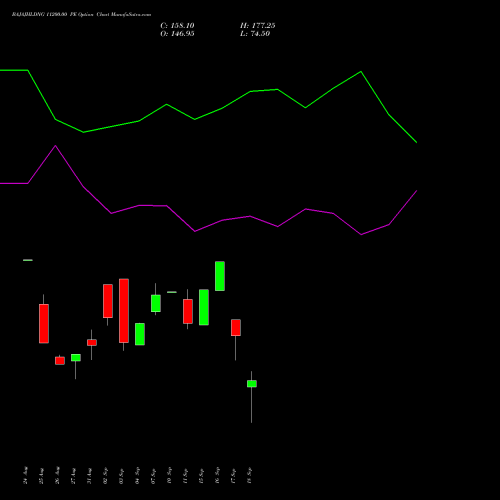Select the small red candle for 26 Aug
This screenshot has height=500, width=500.
(x=60, y=361)
